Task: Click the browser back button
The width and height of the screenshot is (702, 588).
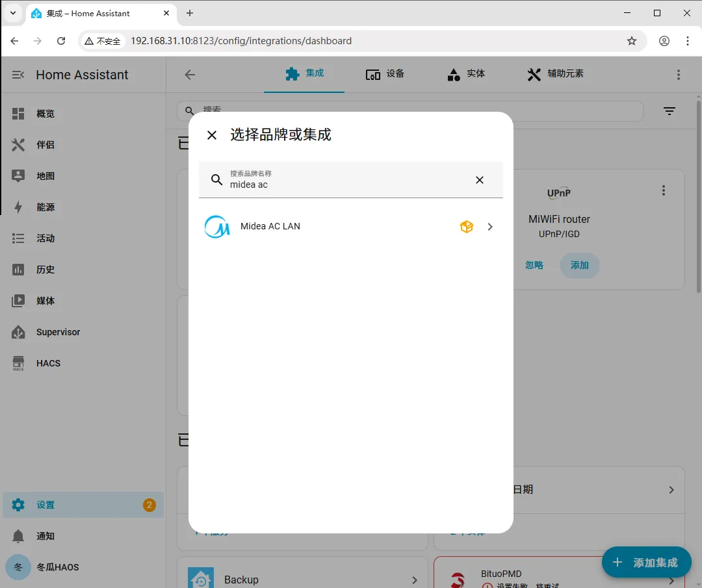Action: (x=14, y=41)
